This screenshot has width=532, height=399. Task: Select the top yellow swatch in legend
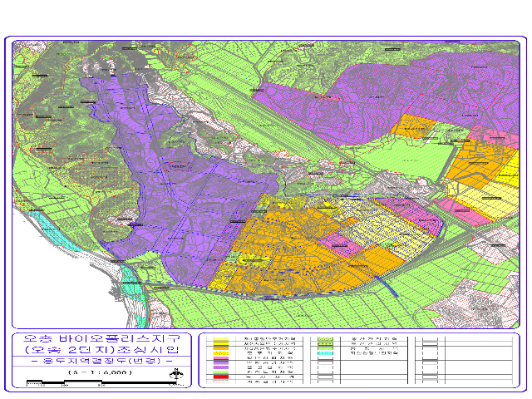pos(221,339)
